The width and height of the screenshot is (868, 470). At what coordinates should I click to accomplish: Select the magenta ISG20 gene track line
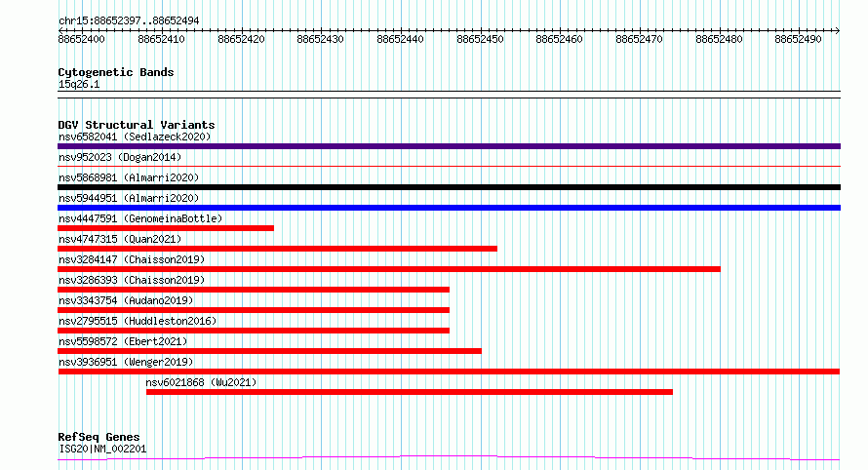[449, 458]
